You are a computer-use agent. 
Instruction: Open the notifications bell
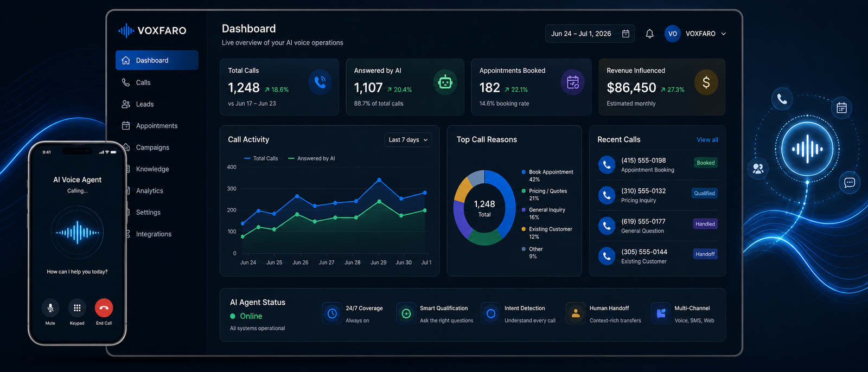tap(649, 34)
